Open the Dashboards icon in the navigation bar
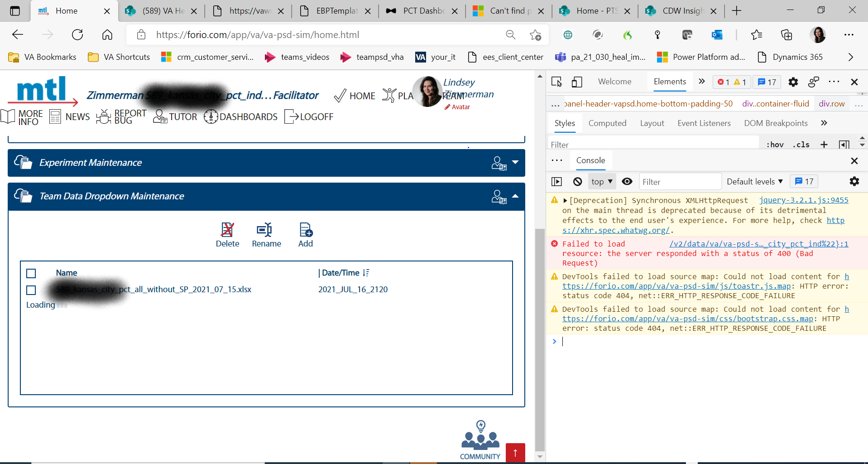The image size is (868, 464). (x=210, y=116)
